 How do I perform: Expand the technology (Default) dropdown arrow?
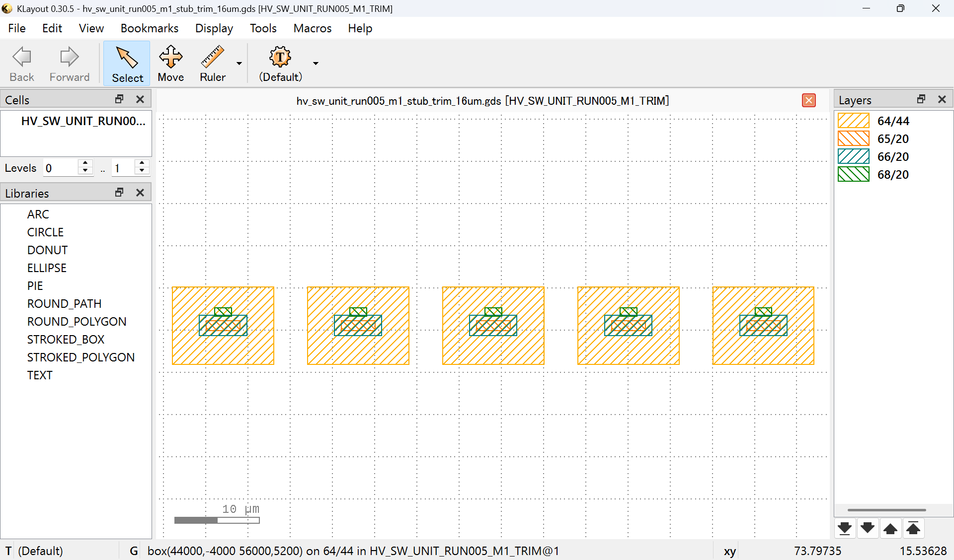316,64
